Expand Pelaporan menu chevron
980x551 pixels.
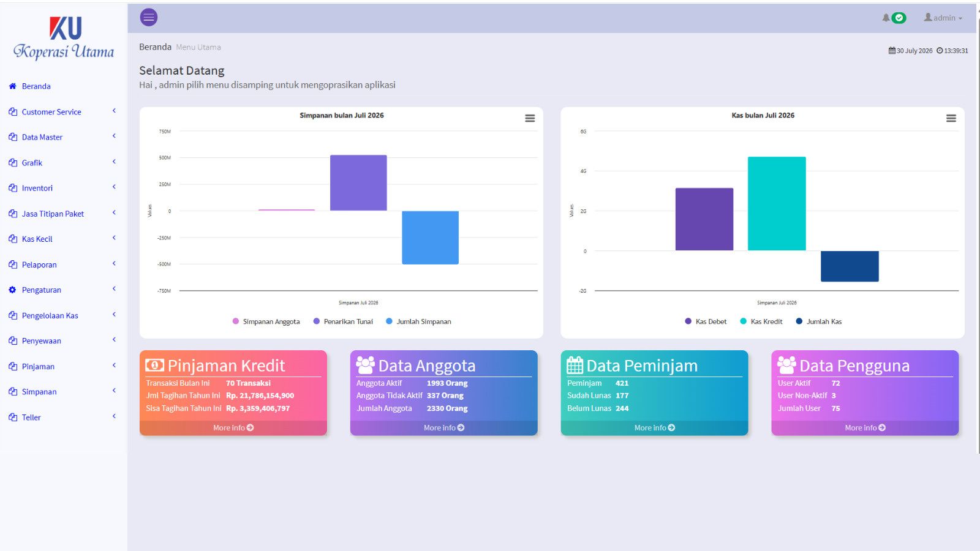pyautogui.click(x=114, y=264)
